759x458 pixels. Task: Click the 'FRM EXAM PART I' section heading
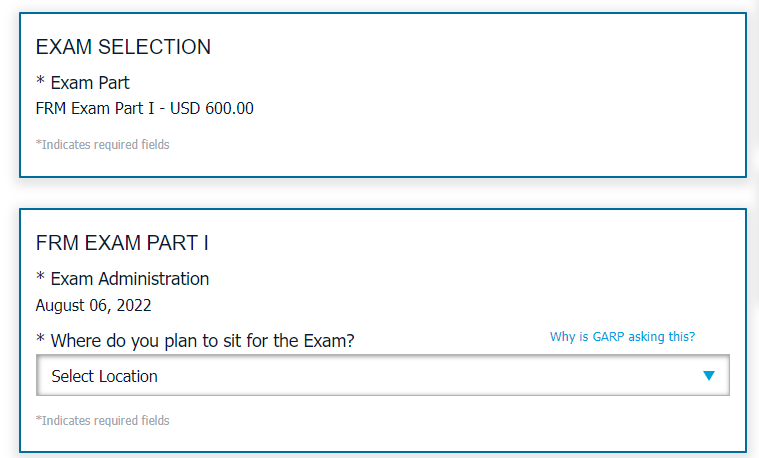point(122,243)
